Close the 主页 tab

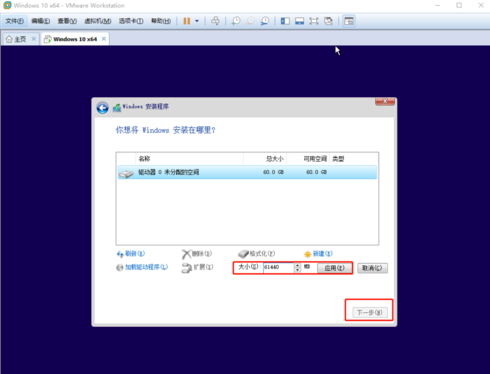click(x=34, y=39)
